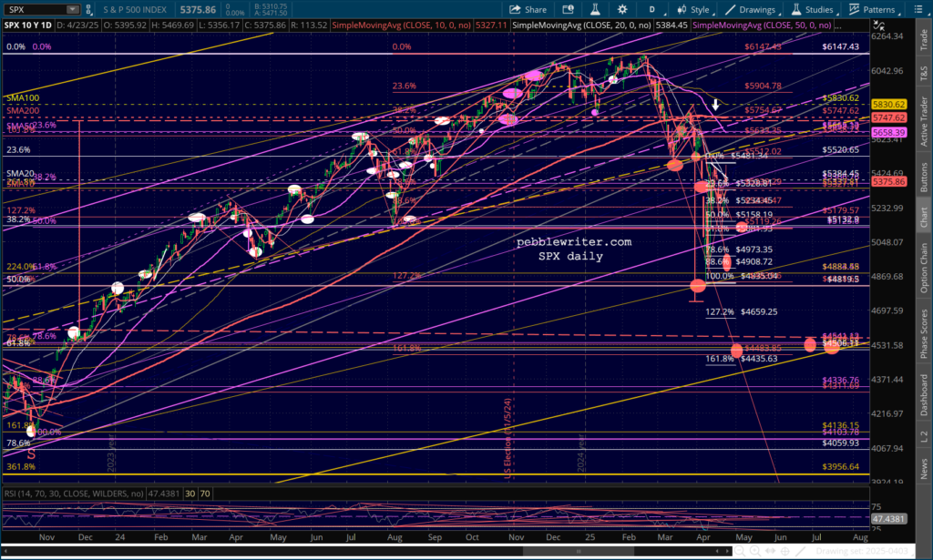Viewport: 933px width, 560px height.
Task: Click the magenta 5658.39 price axis bubble
Action: point(889,133)
